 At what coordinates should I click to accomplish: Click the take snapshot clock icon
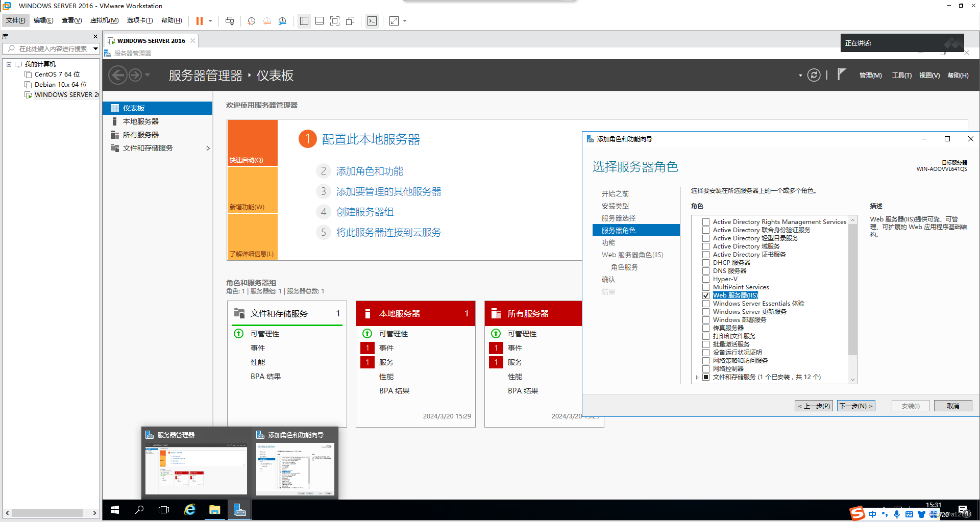click(x=252, y=21)
